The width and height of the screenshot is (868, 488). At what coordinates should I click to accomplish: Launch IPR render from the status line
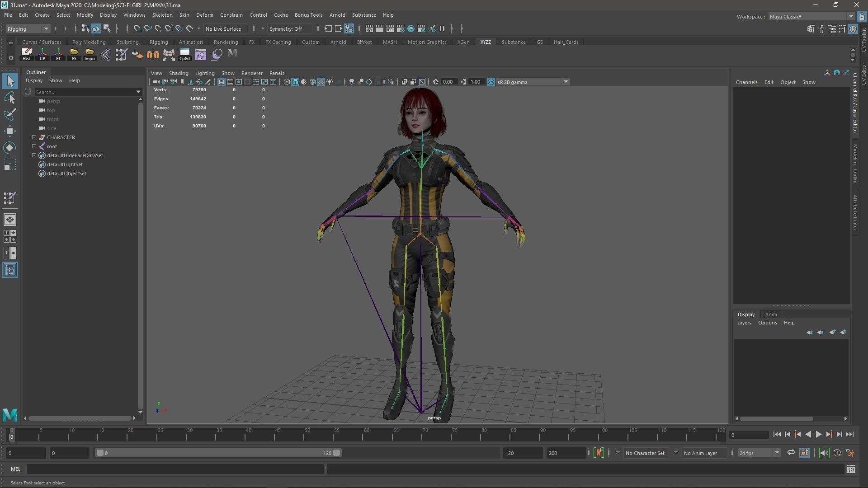click(x=390, y=28)
